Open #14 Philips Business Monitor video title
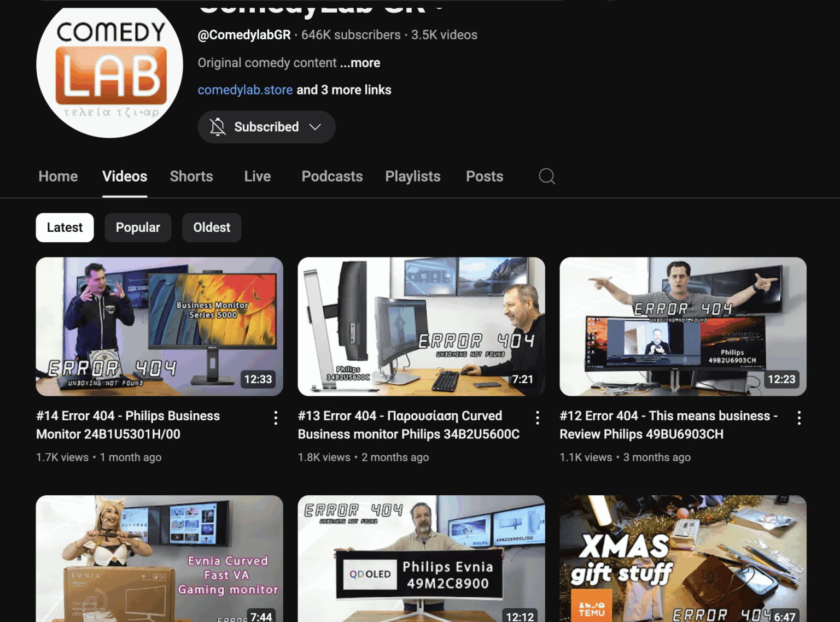This screenshot has height=622, width=840. pyautogui.click(x=128, y=425)
